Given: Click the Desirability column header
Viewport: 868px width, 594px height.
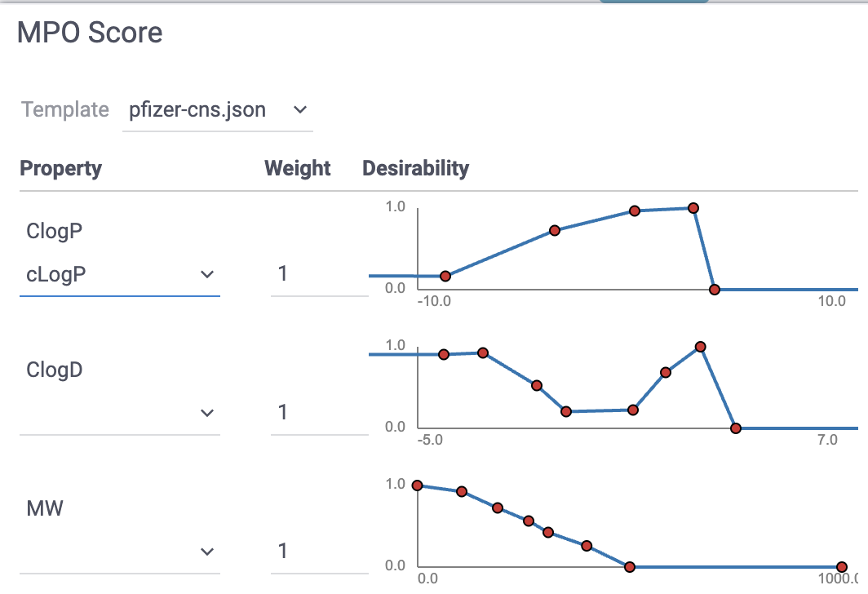Looking at the screenshot, I should click(x=415, y=169).
